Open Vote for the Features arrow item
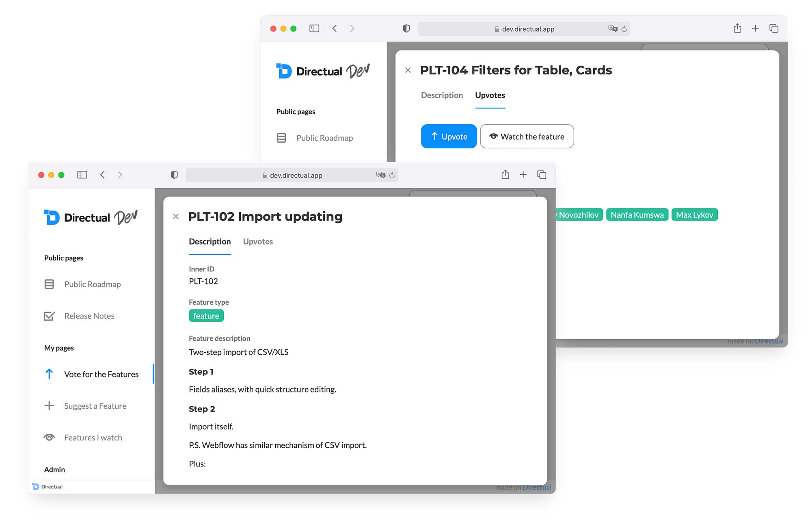Screen dimensions: 812x531 tap(101, 374)
